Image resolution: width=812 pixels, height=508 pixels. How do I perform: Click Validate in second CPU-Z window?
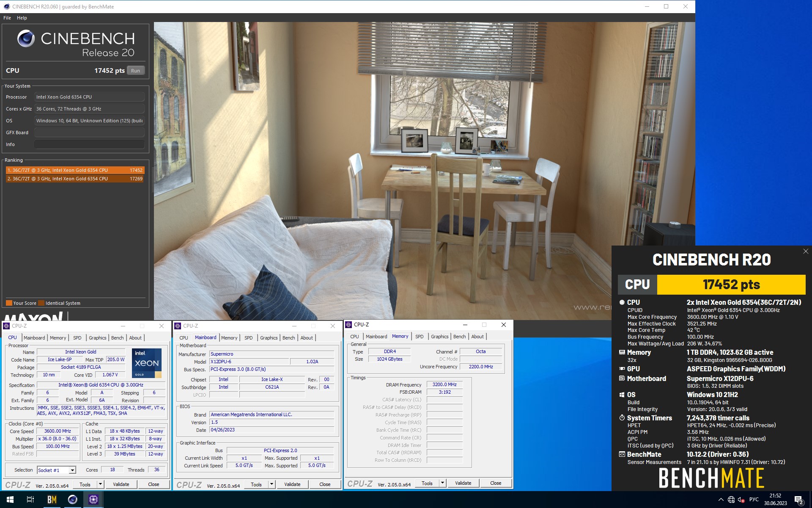pos(292,484)
